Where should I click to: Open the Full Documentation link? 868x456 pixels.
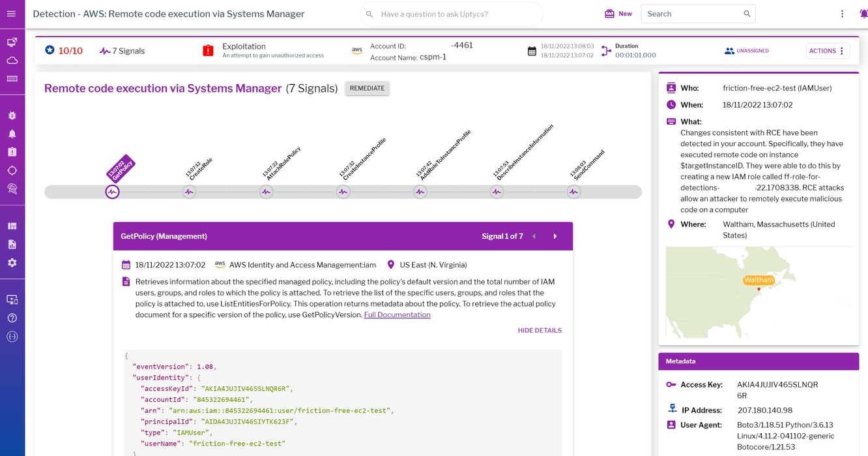tap(397, 314)
